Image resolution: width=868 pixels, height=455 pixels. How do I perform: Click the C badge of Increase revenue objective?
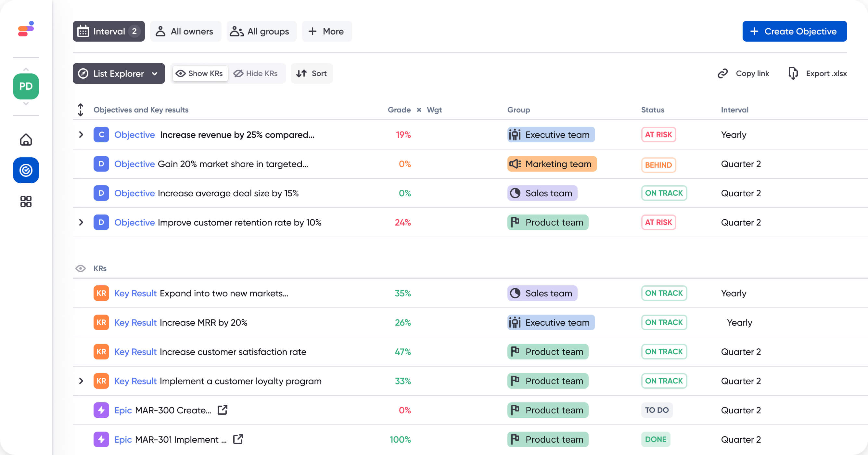coord(101,135)
